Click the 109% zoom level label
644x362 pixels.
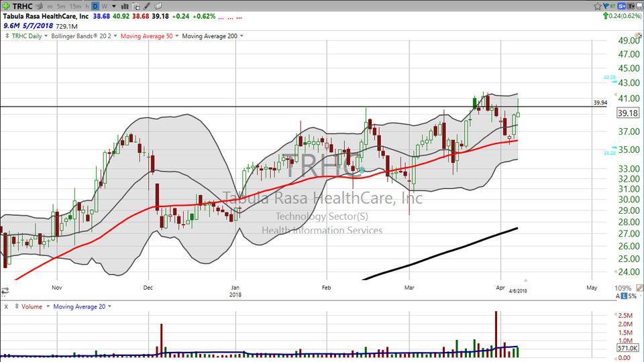(623, 288)
